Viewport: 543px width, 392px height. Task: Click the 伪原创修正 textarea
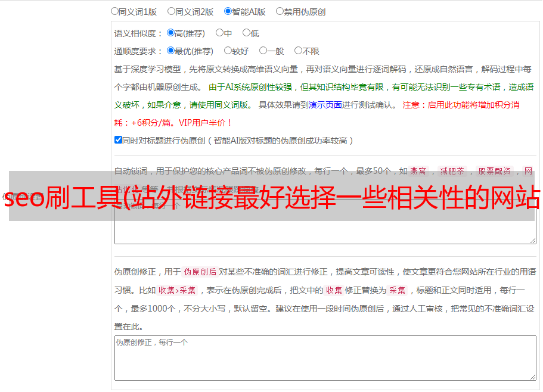[x=325, y=358]
